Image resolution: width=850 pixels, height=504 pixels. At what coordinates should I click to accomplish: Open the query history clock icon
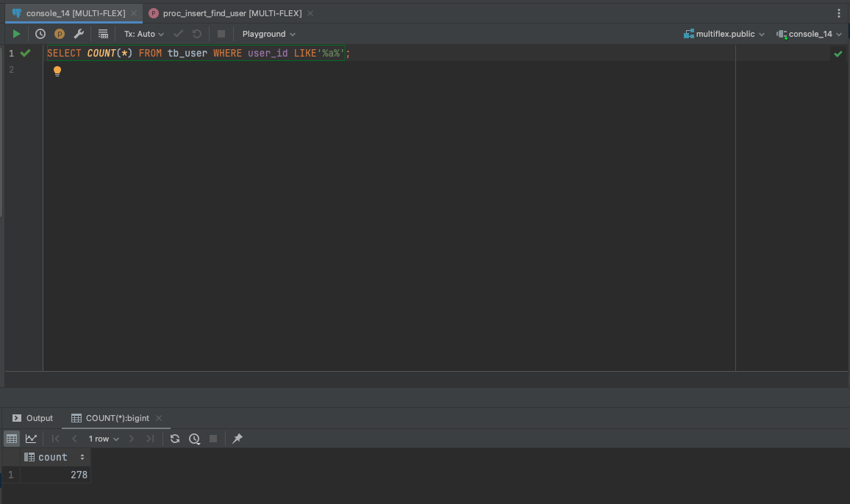[x=40, y=34]
